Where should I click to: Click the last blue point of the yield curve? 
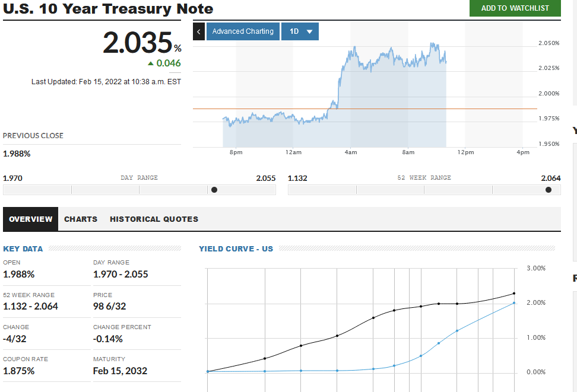[x=514, y=303]
